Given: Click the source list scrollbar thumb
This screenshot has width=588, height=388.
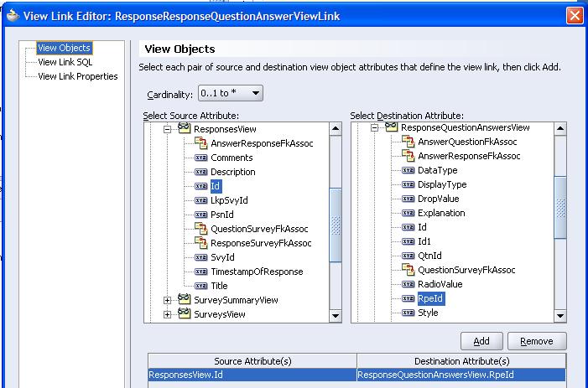Looking at the screenshot, I should 336,225.
